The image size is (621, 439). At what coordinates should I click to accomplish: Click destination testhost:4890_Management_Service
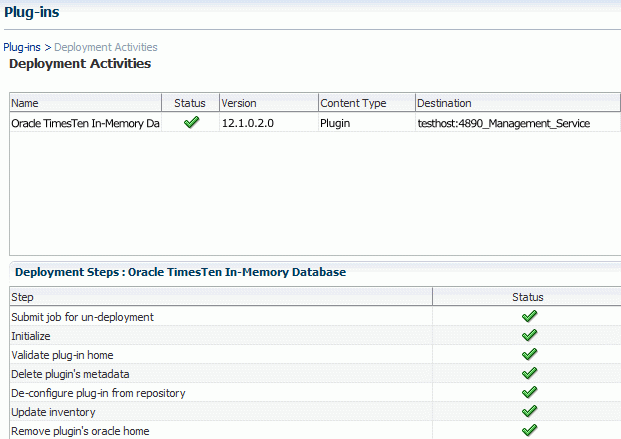504,123
